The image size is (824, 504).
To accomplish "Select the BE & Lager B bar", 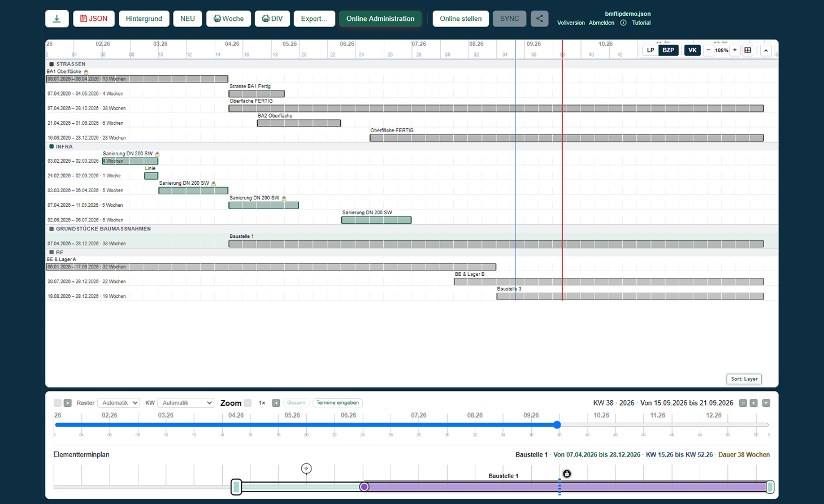I will [609, 281].
